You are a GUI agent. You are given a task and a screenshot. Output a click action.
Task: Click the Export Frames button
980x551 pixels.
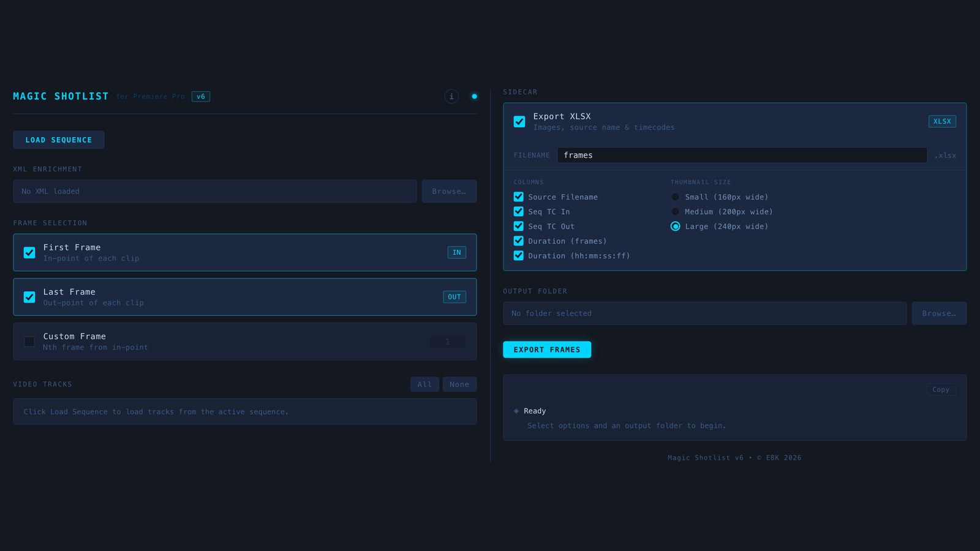[x=547, y=350]
